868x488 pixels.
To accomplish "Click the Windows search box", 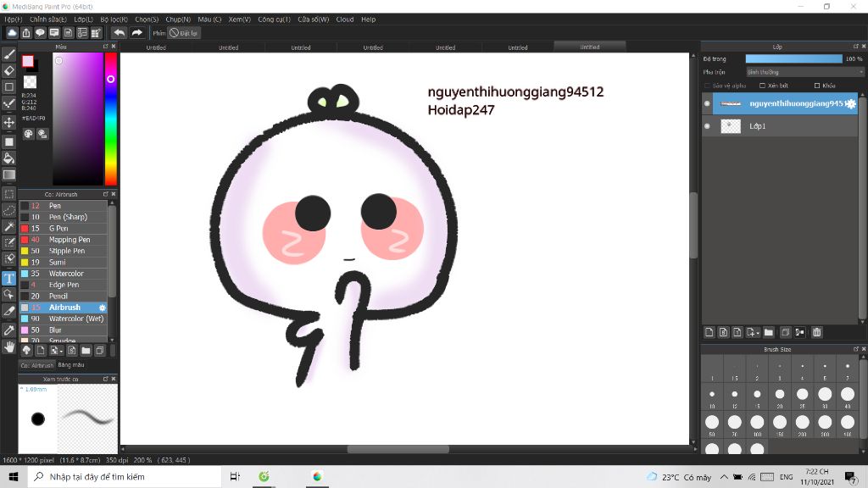I will (124, 476).
